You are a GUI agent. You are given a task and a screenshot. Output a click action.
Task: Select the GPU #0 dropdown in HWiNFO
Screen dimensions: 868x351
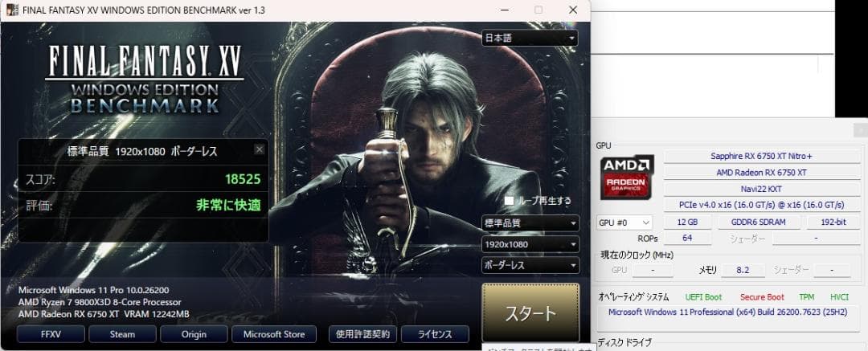pos(624,222)
